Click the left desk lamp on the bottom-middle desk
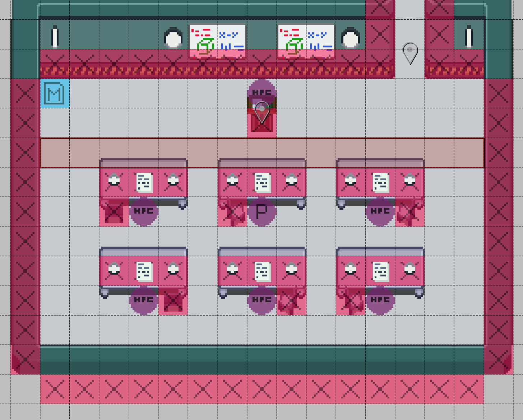Image resolution: width=523 pixels, height=420 pixels. [232, 269]
